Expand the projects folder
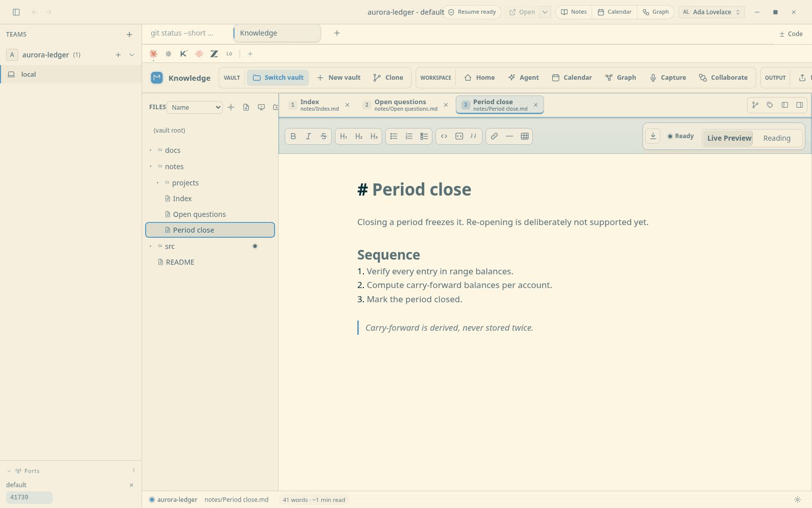The height and width of the screenshot is (508, 812). [158, 183]
